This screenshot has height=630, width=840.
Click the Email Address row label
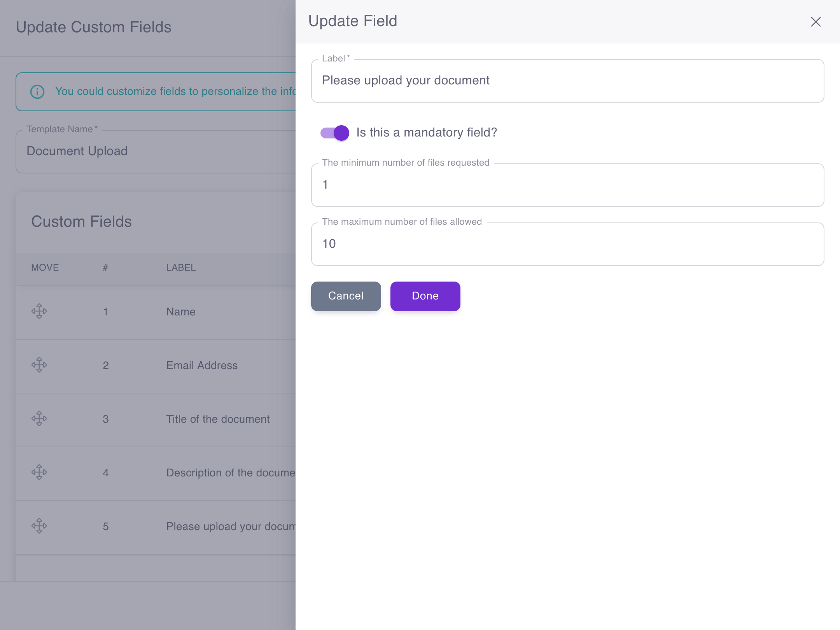(202, 365)
